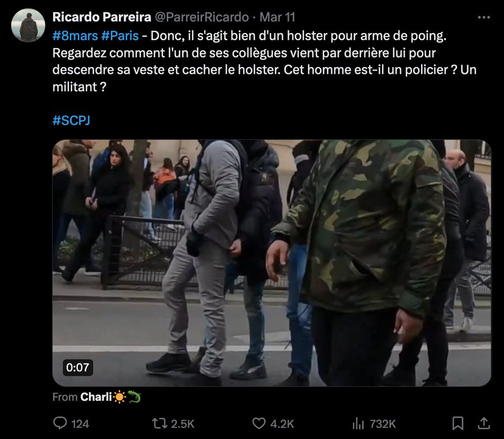The height and width of the screenshot is (439, 504).
Task: Follow the #SCPJ hashtag link
Action: tap(71, 120)
